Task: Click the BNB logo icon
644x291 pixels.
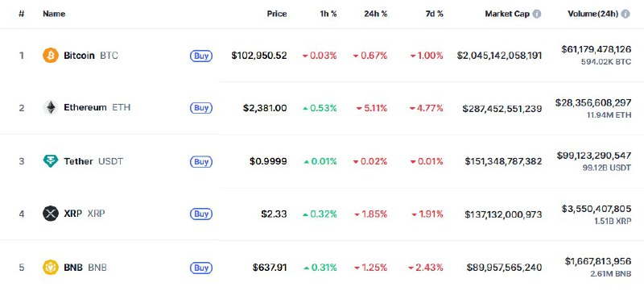Action: [x=51, y=268]
